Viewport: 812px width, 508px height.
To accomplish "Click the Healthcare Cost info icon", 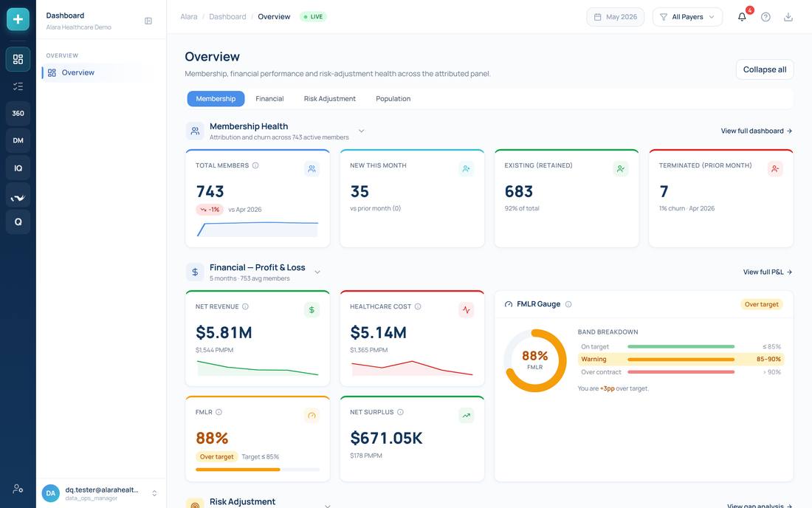I will pos(418,306).
